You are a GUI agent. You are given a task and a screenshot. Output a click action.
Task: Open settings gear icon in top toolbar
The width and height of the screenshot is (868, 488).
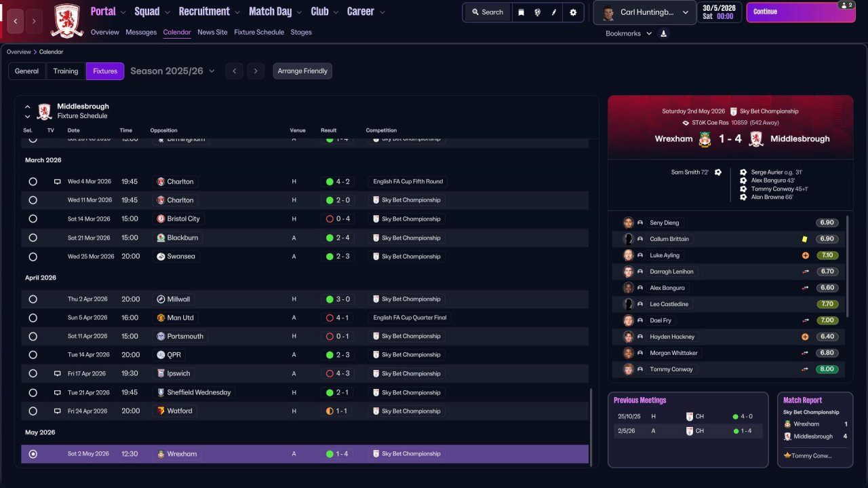pyautogui.click(x=573, y=12)
